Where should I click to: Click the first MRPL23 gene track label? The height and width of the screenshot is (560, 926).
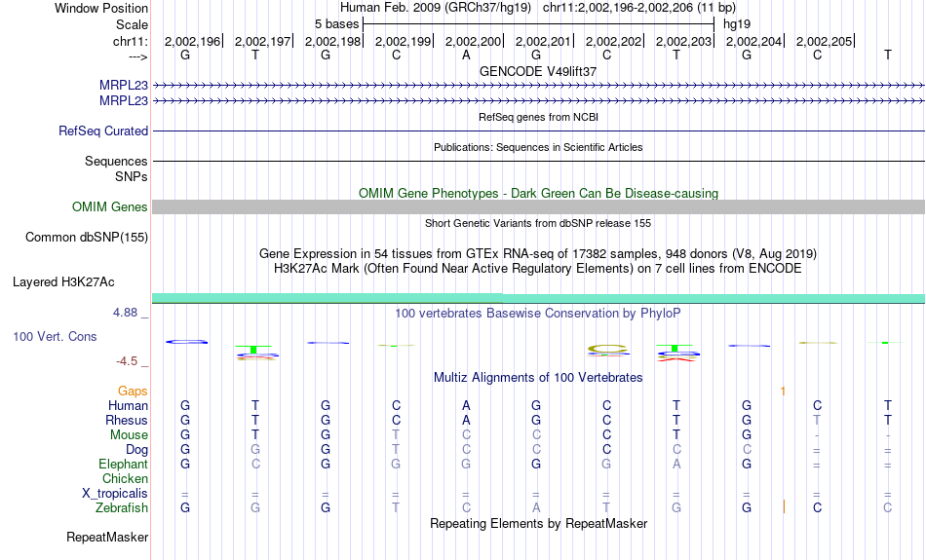click(x=124, y=86)
